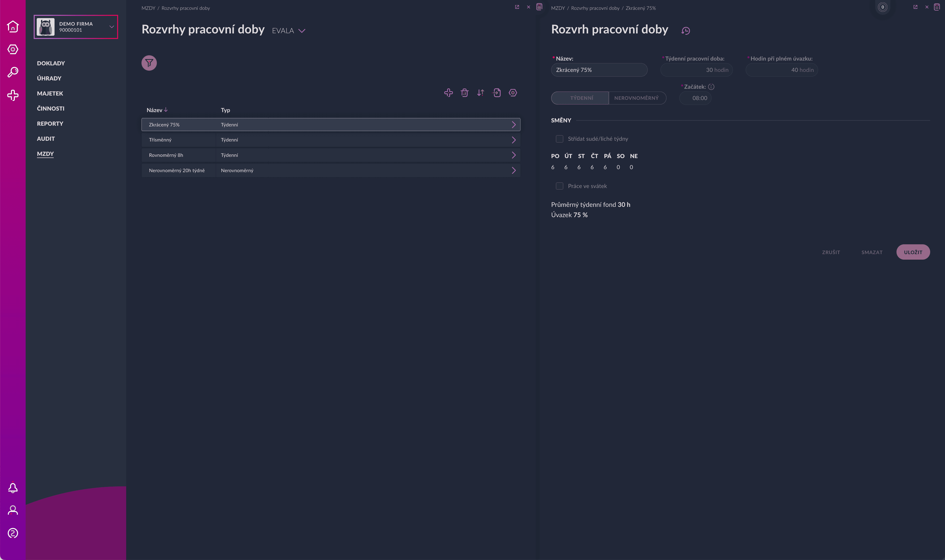The image size is (945, 560).
Task: Click the export icon above the list
Action: pyautogui.click(x=497, y=92)
